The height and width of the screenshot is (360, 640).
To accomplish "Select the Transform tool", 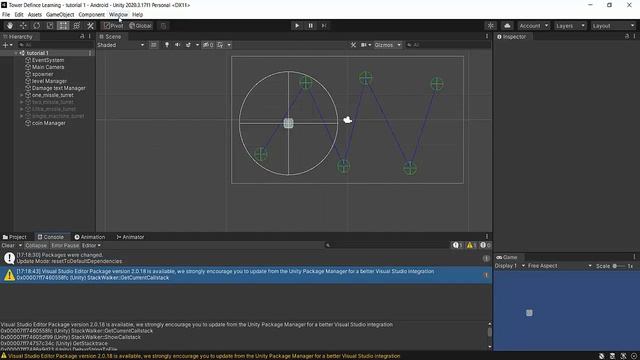I will [76, 26].
